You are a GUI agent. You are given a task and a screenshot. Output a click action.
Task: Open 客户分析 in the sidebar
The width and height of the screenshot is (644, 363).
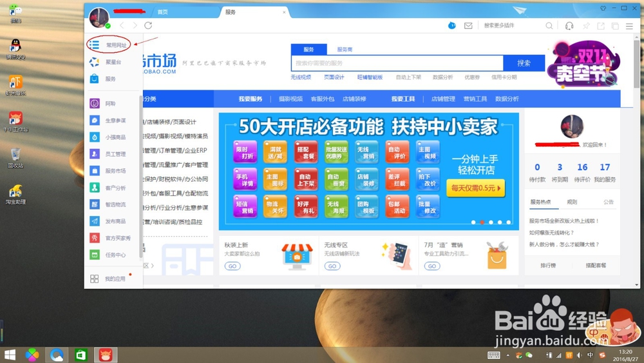click(x=108, y=188)
